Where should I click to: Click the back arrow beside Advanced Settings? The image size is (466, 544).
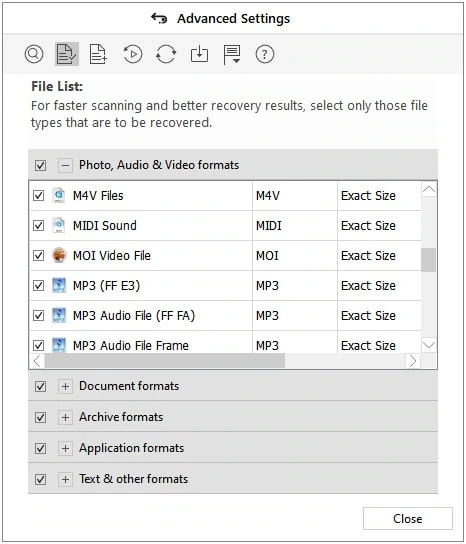(x=159, y=18)
